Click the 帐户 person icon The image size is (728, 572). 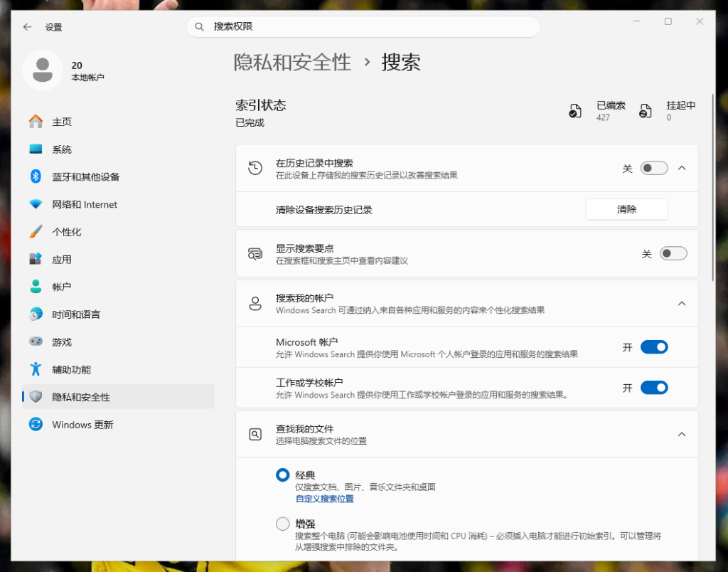click(x=36, y=286)
